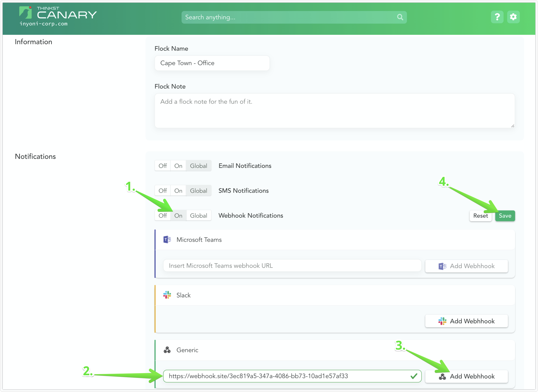538x392 pixels.
Task: Click the Webhook Notifications label
Action: (251, 215)
